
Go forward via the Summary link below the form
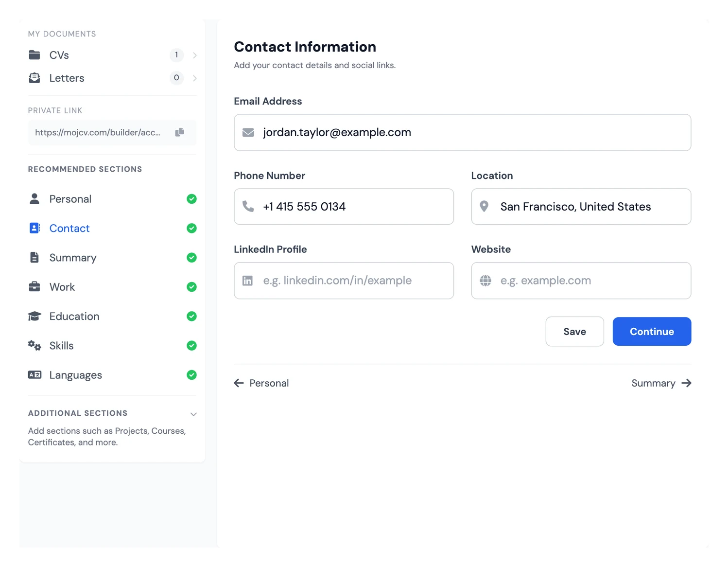661,383
